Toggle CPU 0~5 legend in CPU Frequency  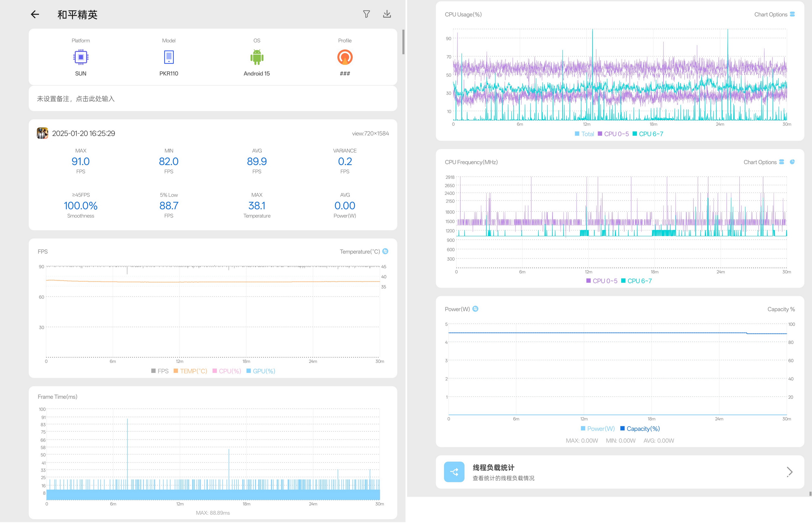tap(602, 281)
